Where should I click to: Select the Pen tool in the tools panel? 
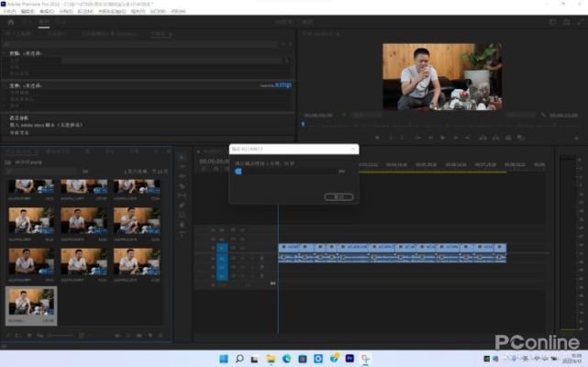pyautogui.click(x=182, y=206)
